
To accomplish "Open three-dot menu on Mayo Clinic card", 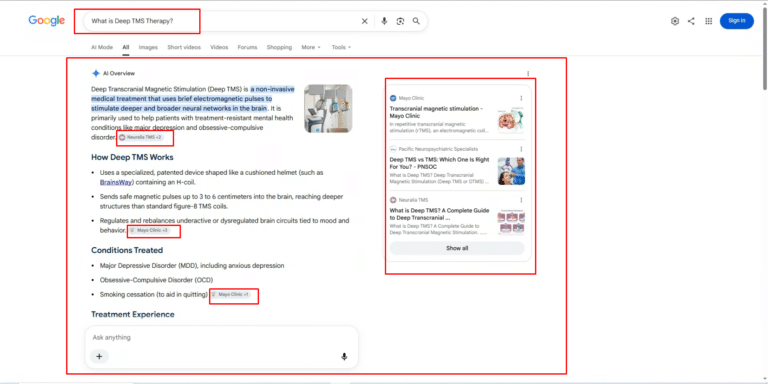I will pos(521,98).
